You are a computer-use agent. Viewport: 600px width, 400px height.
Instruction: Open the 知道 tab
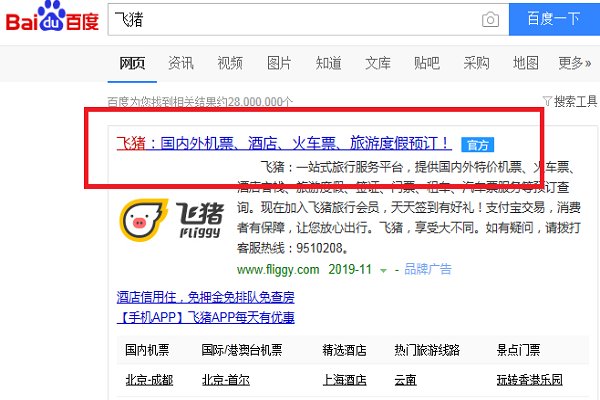pos(328,63)
